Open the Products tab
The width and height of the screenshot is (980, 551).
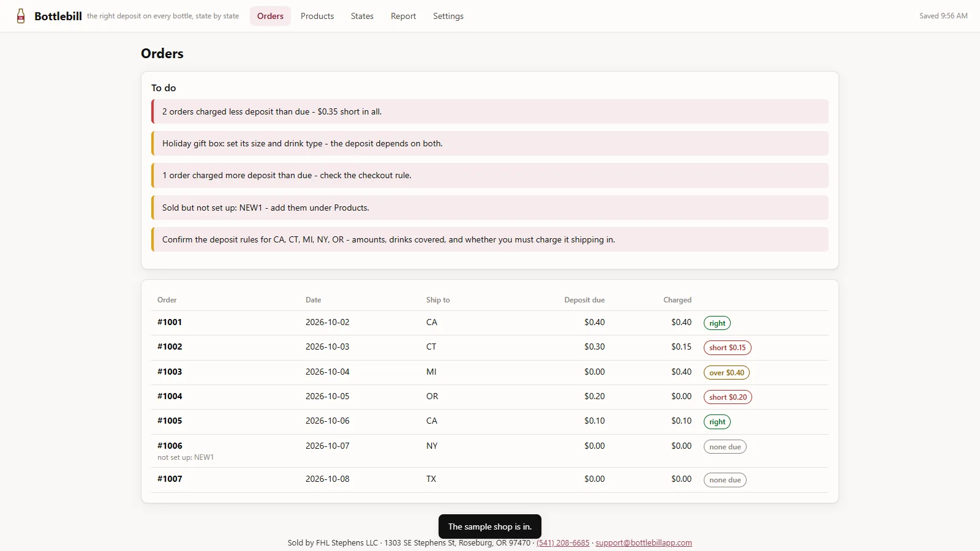tap(317, 16)
